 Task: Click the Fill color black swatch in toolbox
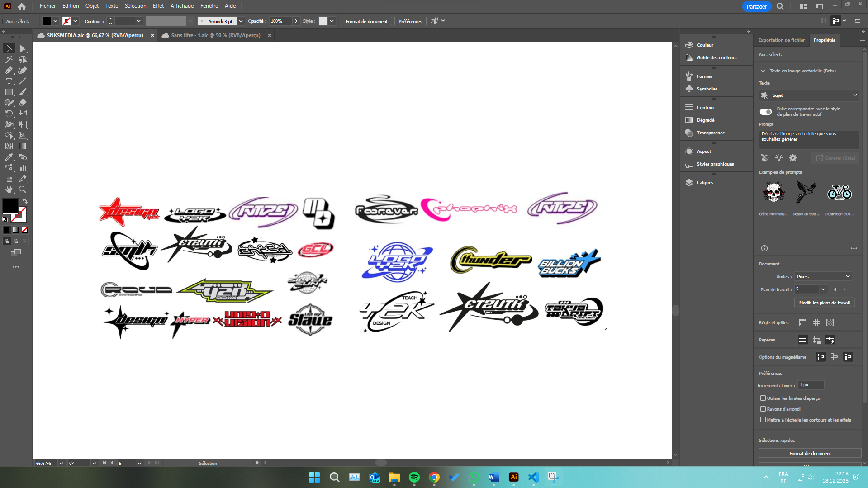click(10, 206)
